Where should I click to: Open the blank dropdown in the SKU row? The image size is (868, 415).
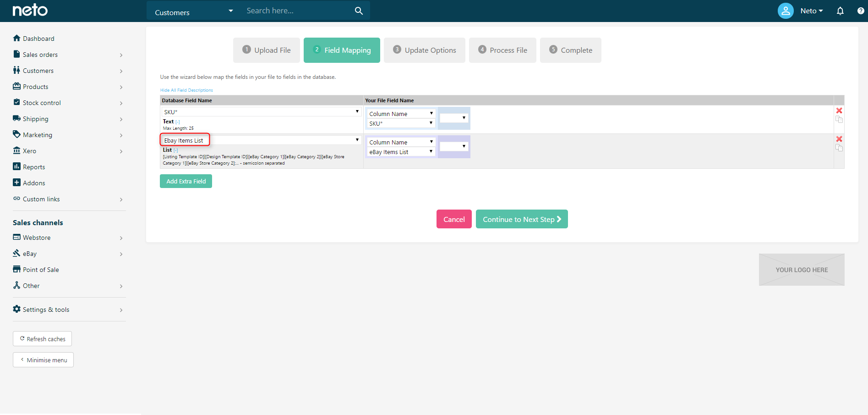point(454,118)
